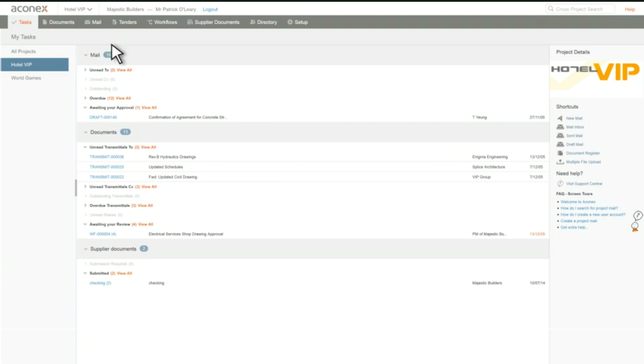Image resolution: width=644 pixels, height=364 pixels.
Task: Open transmittal TRANSMIT-000036
Action: point(107,157)
